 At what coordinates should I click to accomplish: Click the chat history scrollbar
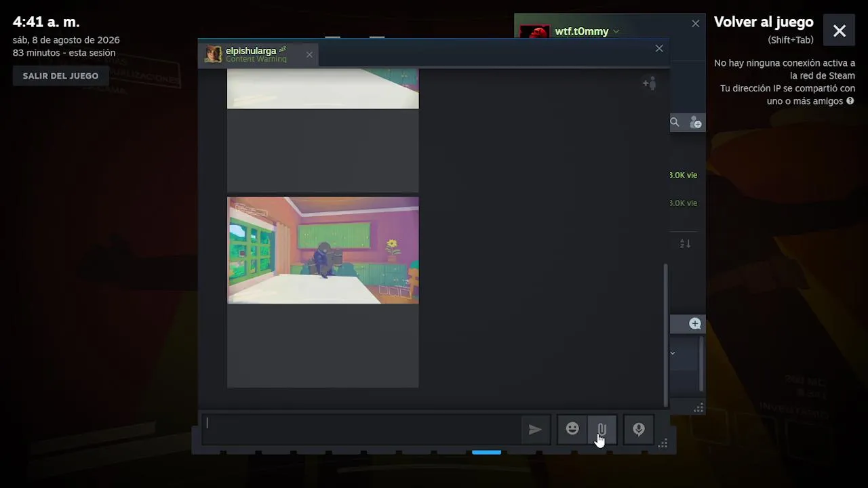[665, 335]
